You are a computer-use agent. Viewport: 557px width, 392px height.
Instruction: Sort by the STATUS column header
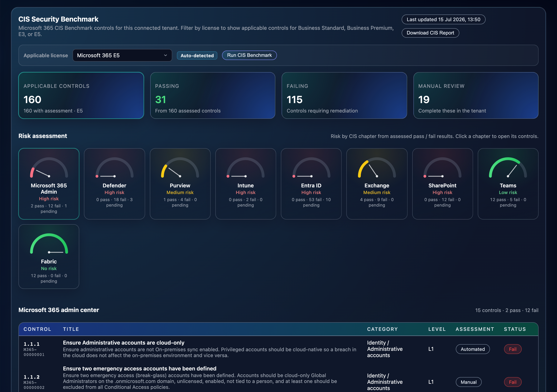click(515, 329)
